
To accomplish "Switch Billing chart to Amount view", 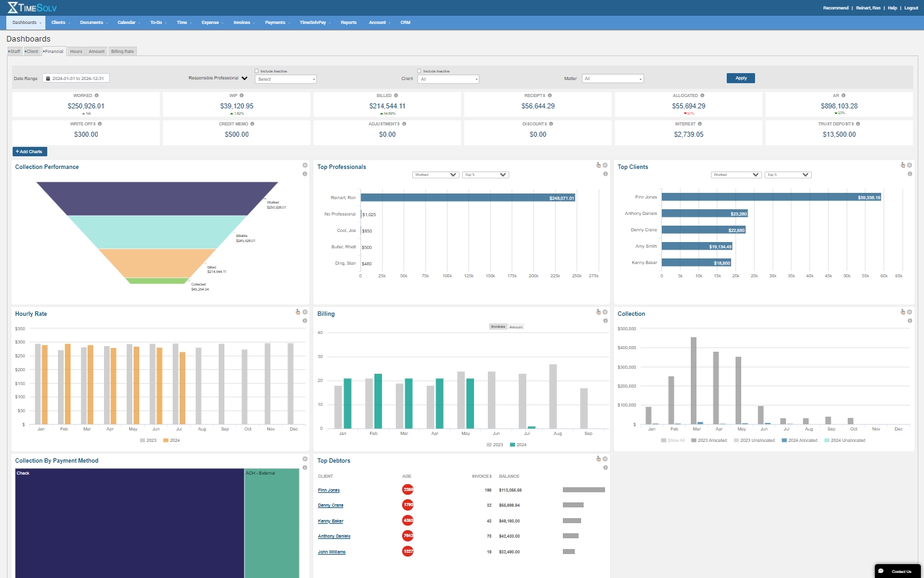I will tap(516, 327).
